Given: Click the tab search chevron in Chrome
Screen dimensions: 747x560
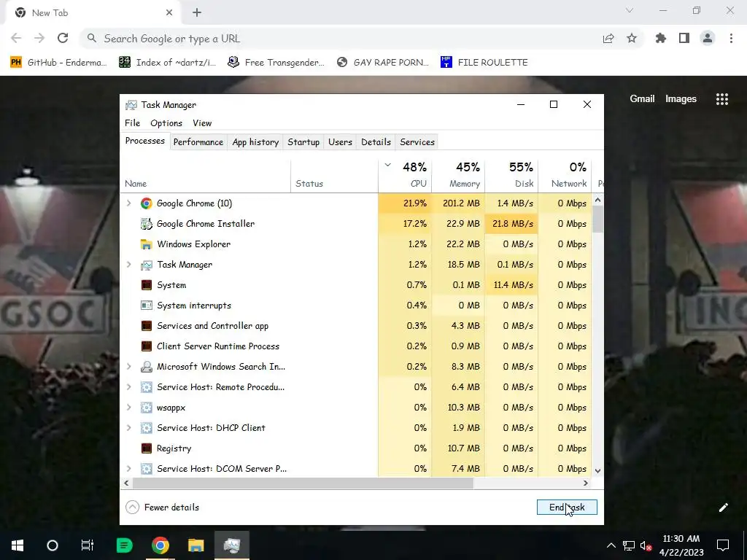Looking at the screenshot, I should [630, 10].
